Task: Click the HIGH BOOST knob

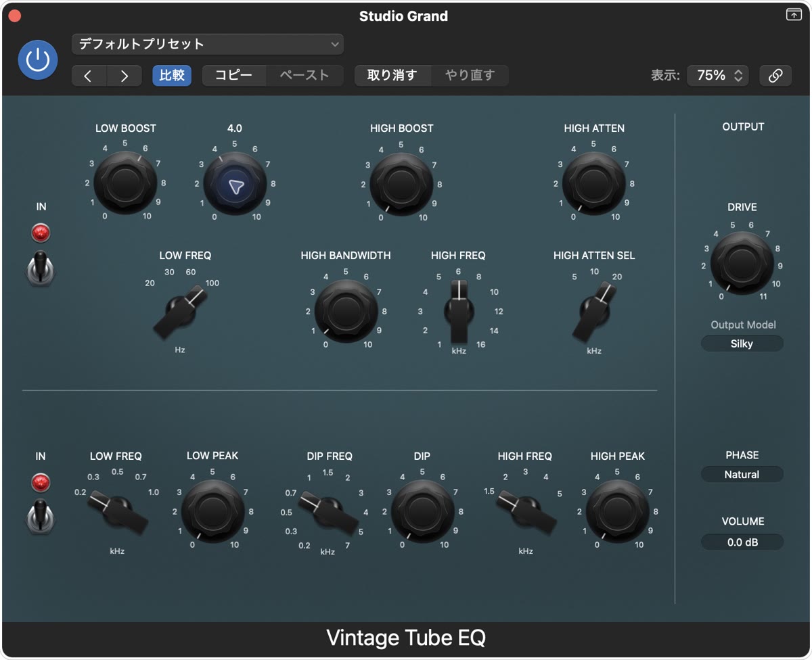Action: [x=401, y=184]
